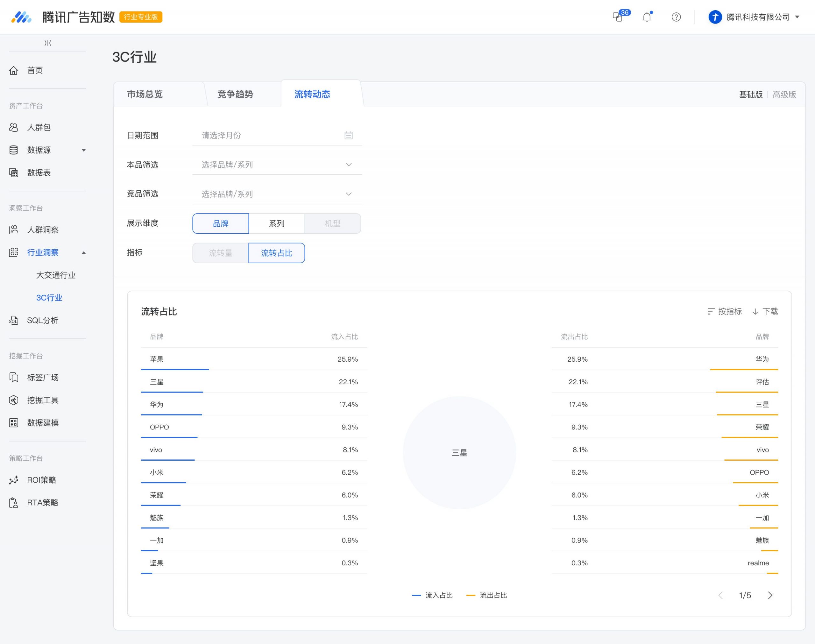Click the realme outflow row
Screen dimensions: 815x644
[x=665, y=563]
